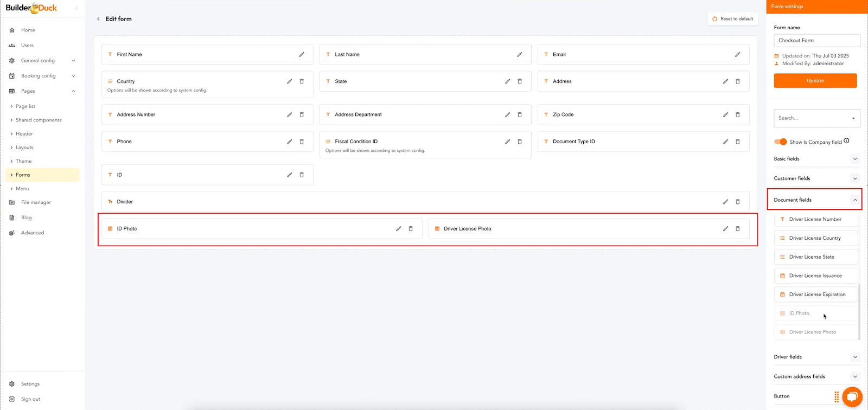Toggle the Show Is Company field switch
Image resolution: width=868 pixels, height=410 pixels.
tap(780, 142)
